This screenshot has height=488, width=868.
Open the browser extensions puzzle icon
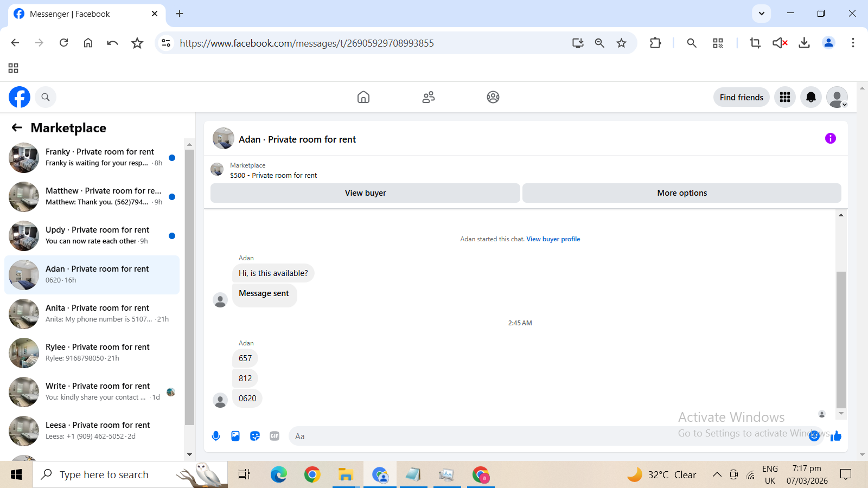tap(655, 43)
